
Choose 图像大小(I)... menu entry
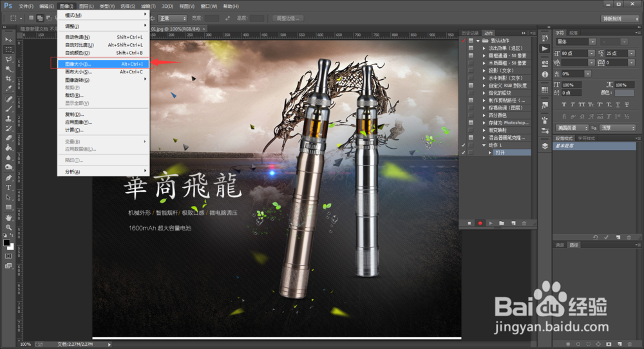103,64
